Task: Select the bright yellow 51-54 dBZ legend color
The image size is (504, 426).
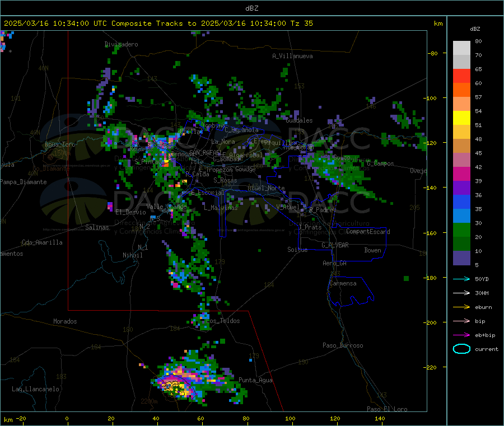Action: 461,118
